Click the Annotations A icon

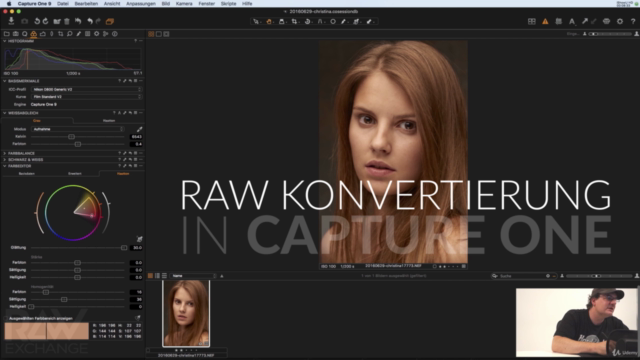572,21
